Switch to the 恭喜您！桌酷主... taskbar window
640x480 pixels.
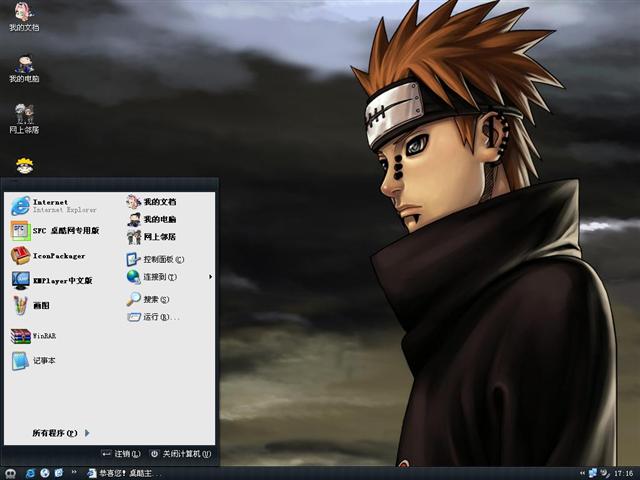[124, 473]
